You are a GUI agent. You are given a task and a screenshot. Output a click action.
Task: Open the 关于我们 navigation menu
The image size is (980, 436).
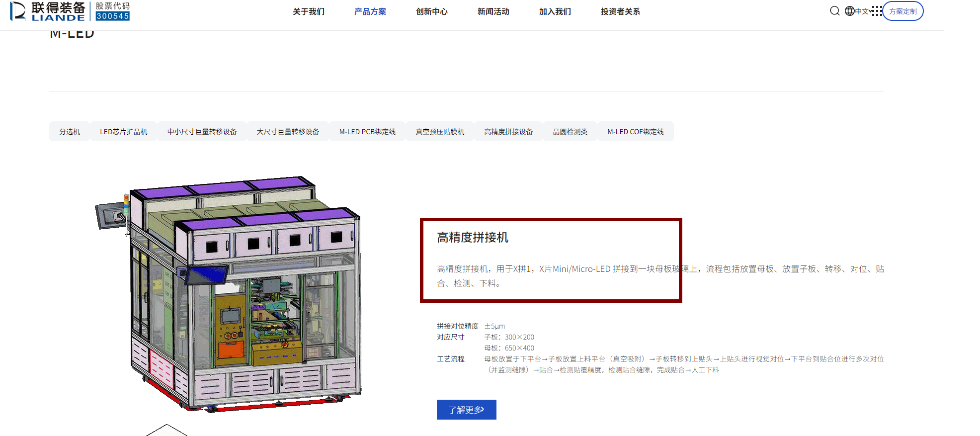coord(308,11)
